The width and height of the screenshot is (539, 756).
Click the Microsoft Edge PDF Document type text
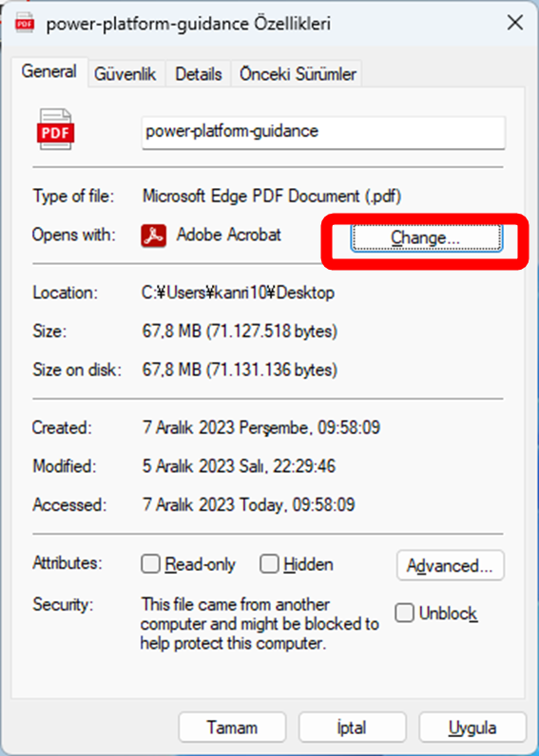click(x=272, y=197)
